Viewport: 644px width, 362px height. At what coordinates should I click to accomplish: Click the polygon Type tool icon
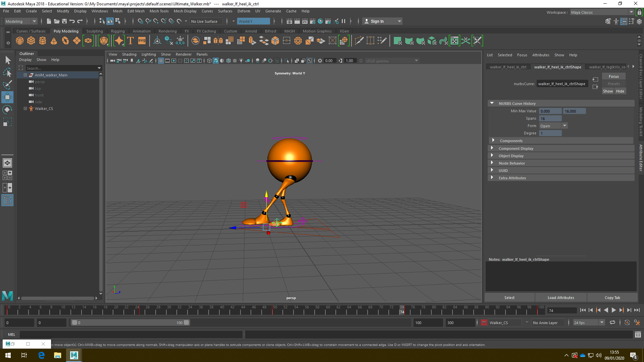tap(130, 41)
